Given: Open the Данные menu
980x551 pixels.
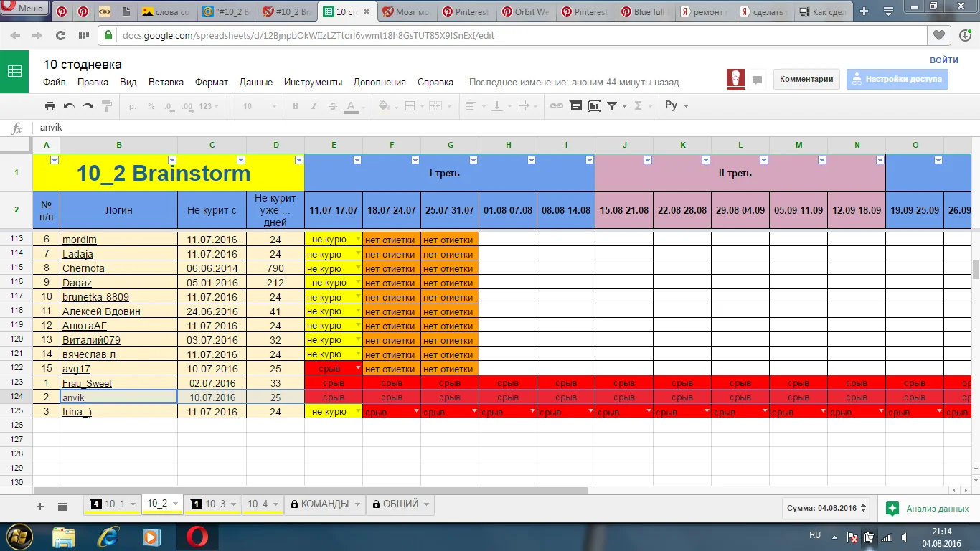Looking at the screenshot, I should [x=256, y=82].
